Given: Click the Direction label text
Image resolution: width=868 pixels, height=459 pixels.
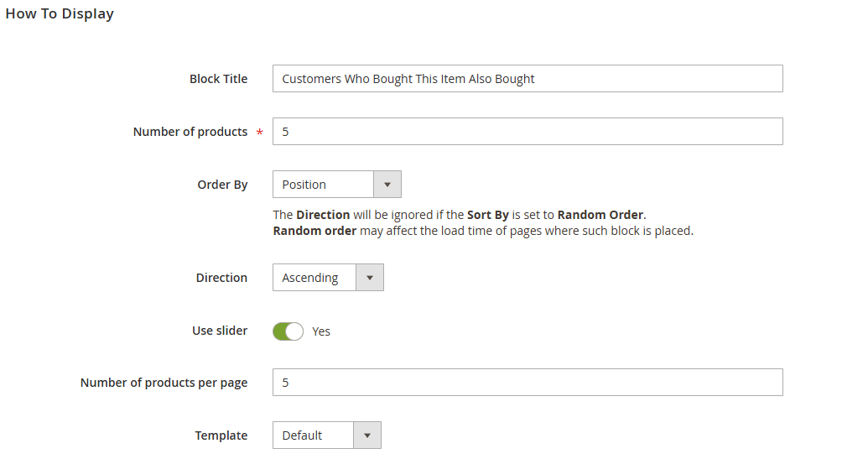Looking at the screenshot, I should pos(221,278).
